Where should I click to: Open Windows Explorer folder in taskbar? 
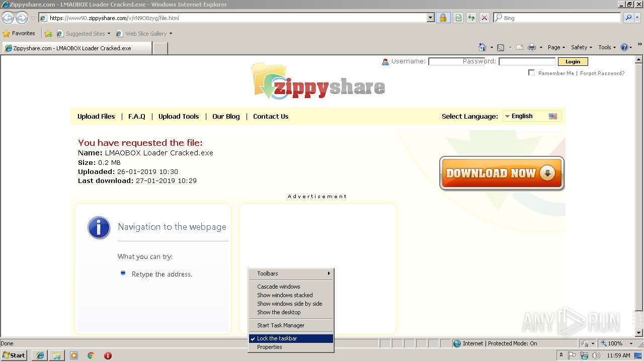click(x=57, y=355)
